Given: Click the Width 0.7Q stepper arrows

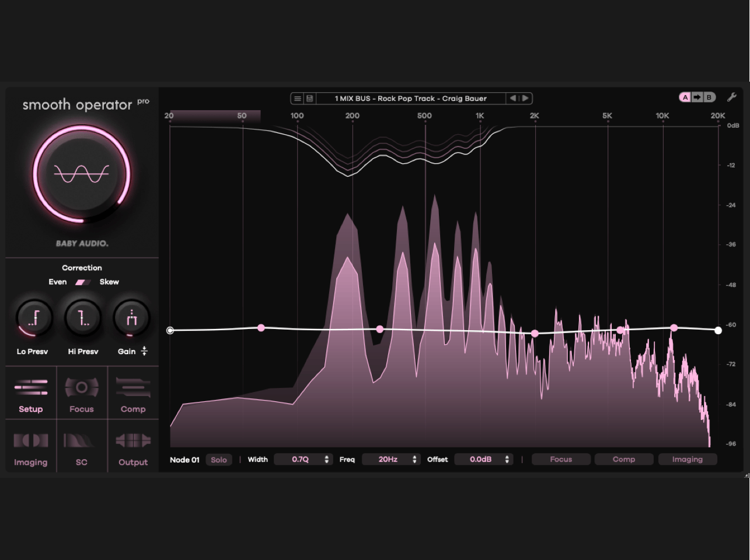Looking at the screenshot, I should (x=326, y=460).
